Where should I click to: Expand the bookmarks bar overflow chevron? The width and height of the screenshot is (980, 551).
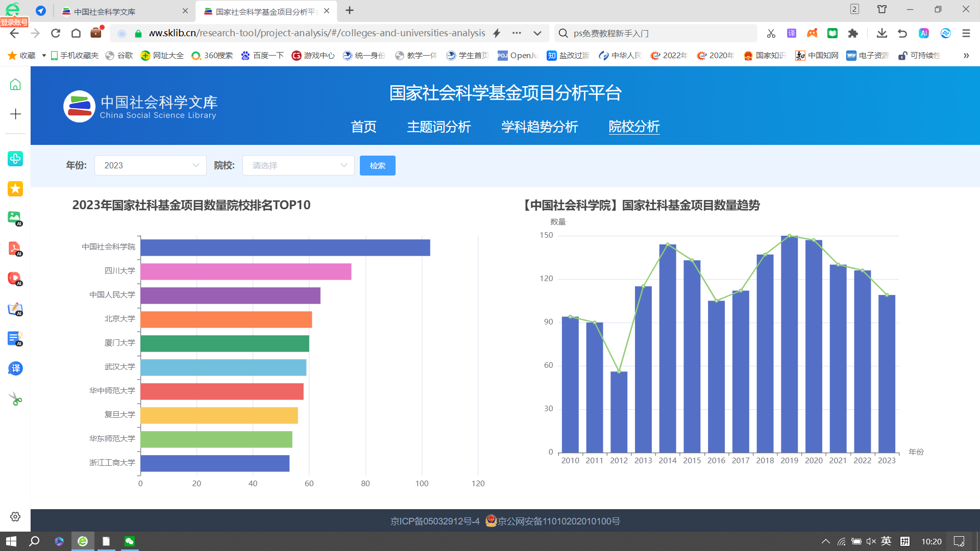tap(966, 56)
